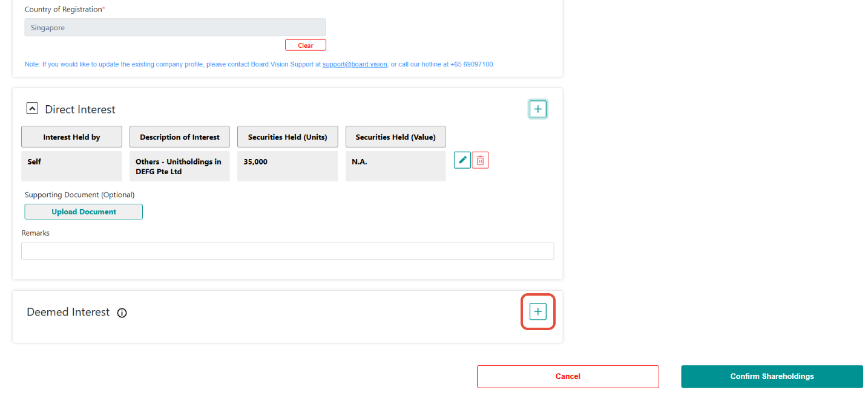
Task: Select the 'Self' cell
Action: coord(71,166)
